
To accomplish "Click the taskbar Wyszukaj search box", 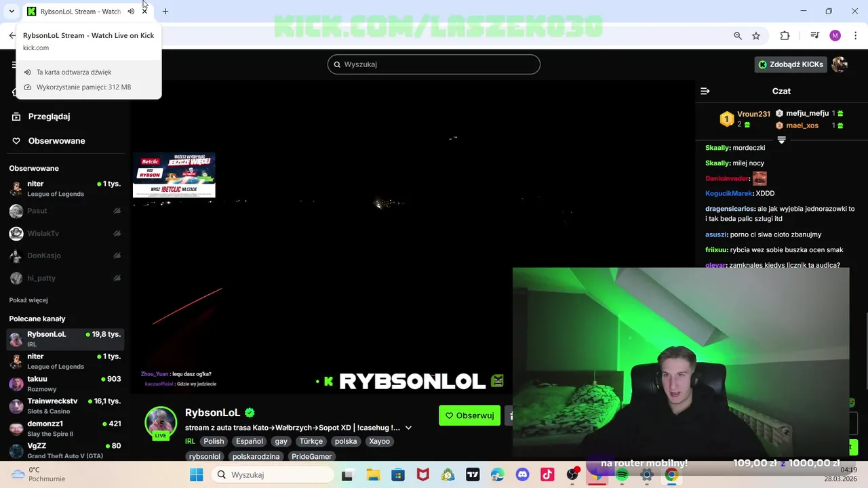I will click(273, 474).
